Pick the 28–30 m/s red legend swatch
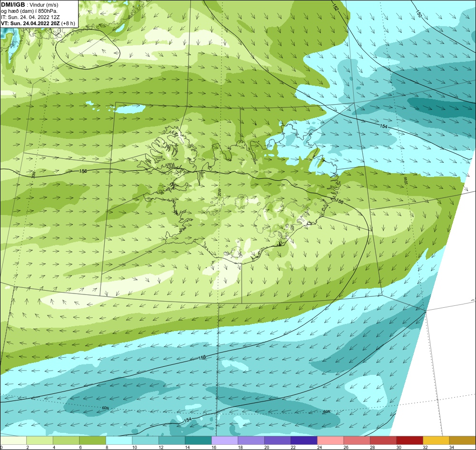The height and width of the screenshot is (450, 476). [x=383, y=440]
